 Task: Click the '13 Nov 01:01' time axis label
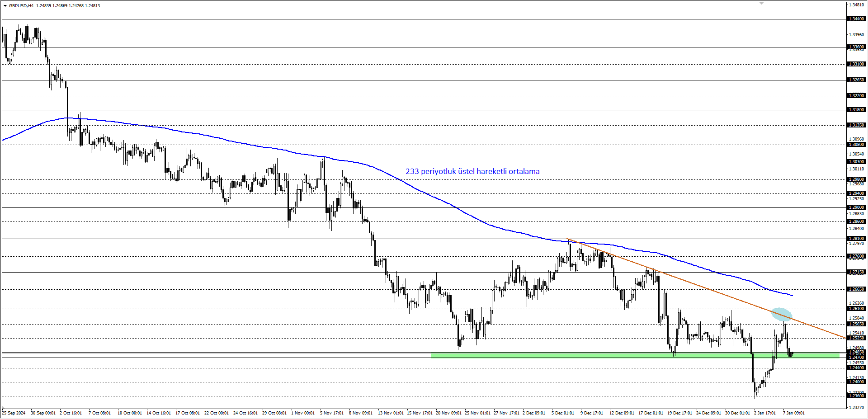point(391,413)
